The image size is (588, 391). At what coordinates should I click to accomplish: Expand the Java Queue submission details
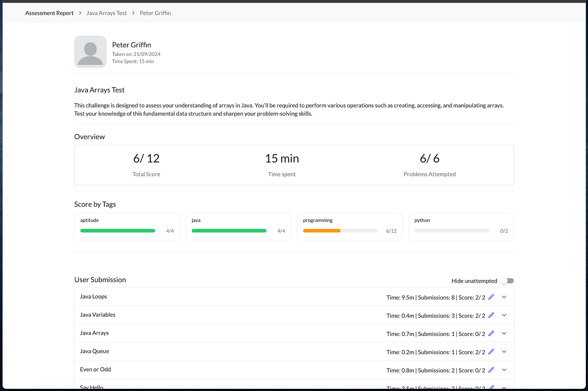[x=504, y=352]
